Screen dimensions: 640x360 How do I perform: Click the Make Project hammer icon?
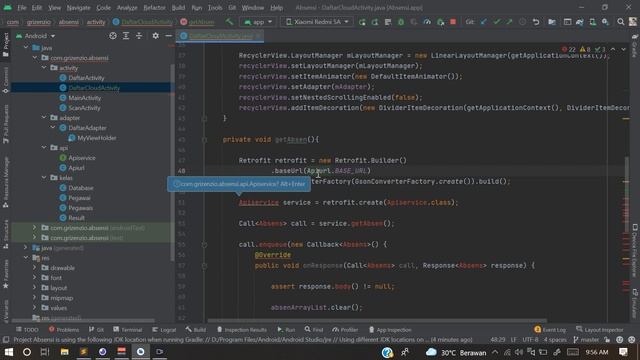coord(229,22)
